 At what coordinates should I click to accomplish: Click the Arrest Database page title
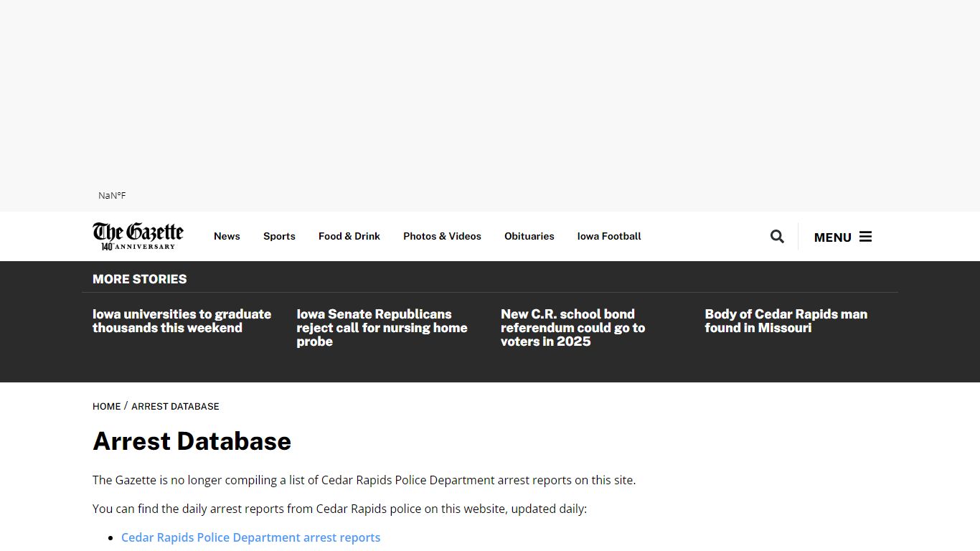[x=192, y=441]
